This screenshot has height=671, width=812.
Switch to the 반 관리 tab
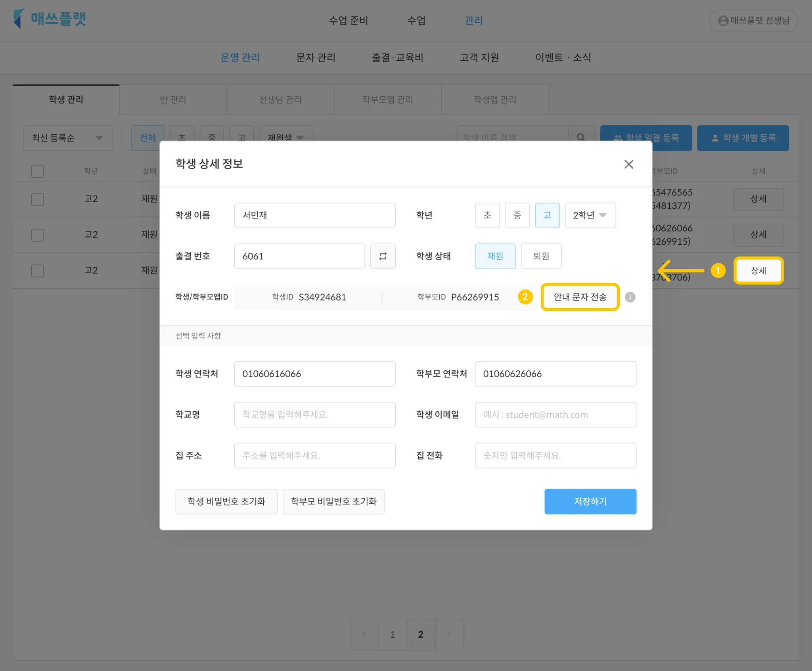(173, 100)
